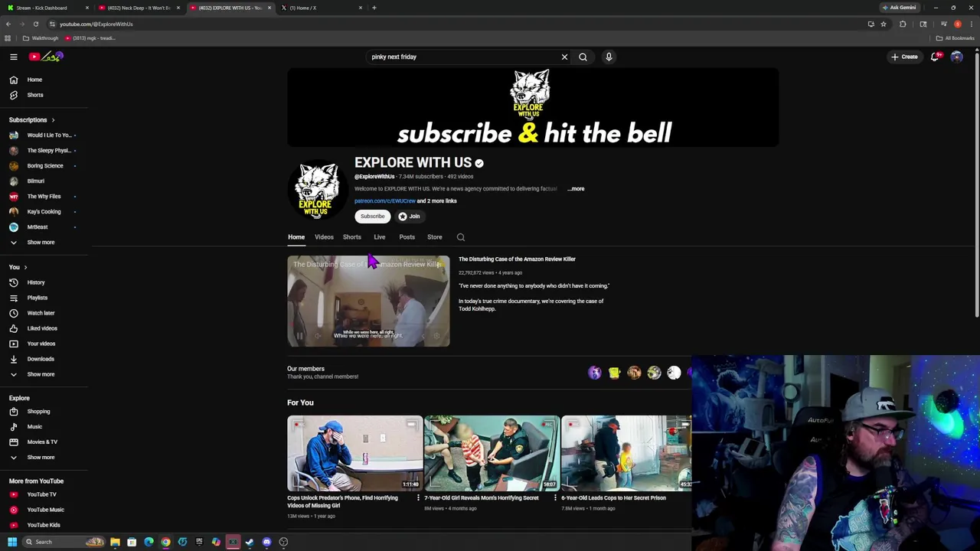This screenshot has height=551, width=980.
Task: Switch to the channel Shorts tab
Action: pos(351,237)
